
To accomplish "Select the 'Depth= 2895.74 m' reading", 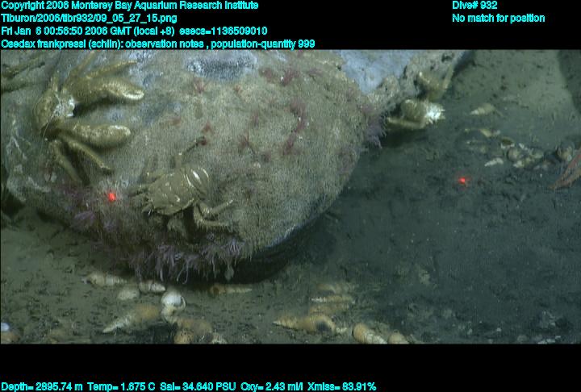I will coord(42,387).
